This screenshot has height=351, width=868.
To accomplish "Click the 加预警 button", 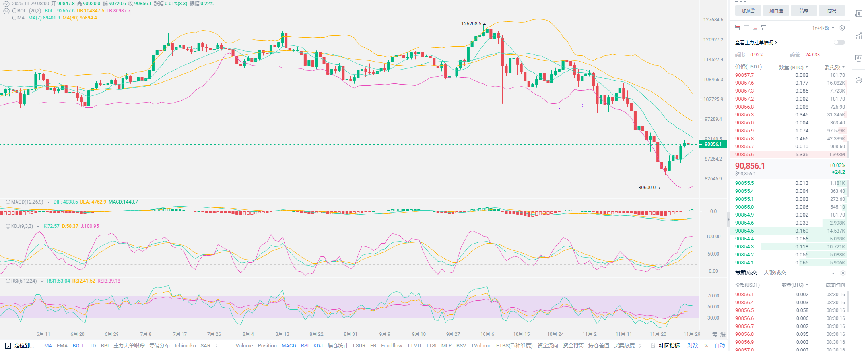I will coord(748,11).
